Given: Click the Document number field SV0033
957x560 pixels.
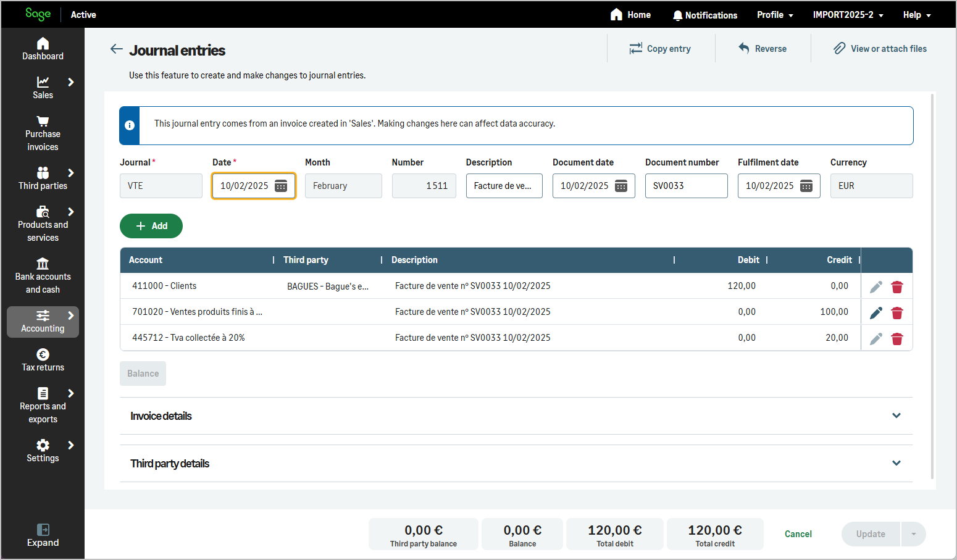Looking at the screenshot, I should 687,186.
